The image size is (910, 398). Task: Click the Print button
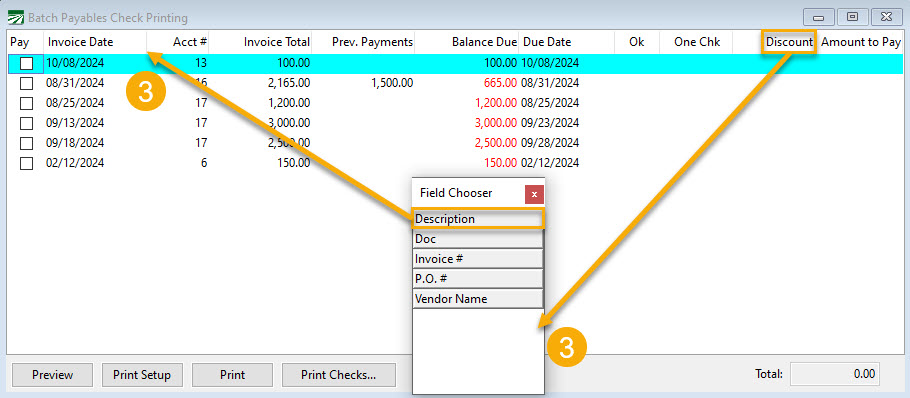(232, 375)
